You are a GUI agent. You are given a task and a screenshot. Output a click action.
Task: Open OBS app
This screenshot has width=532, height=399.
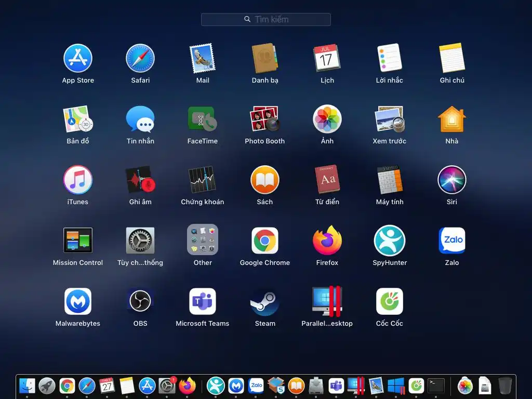point(140,301)
